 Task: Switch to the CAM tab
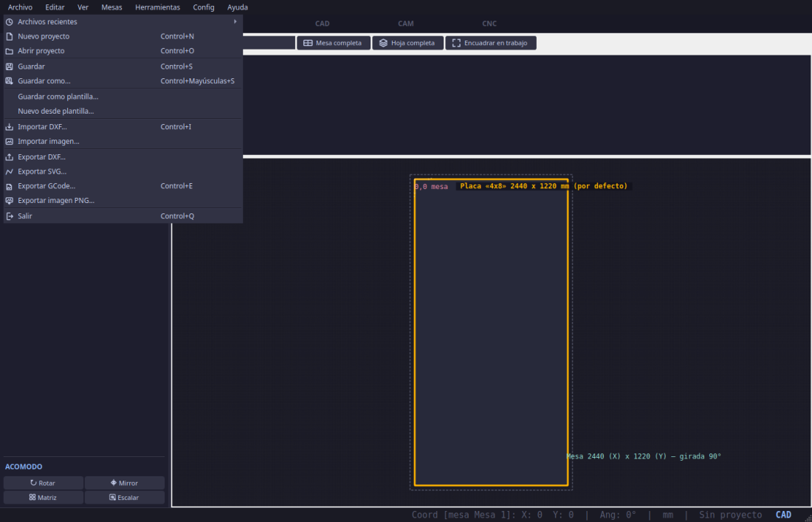click(405, 24)
